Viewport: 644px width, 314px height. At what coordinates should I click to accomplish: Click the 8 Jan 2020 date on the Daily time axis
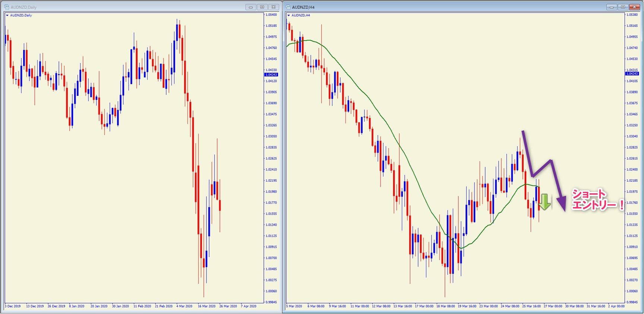77,306
